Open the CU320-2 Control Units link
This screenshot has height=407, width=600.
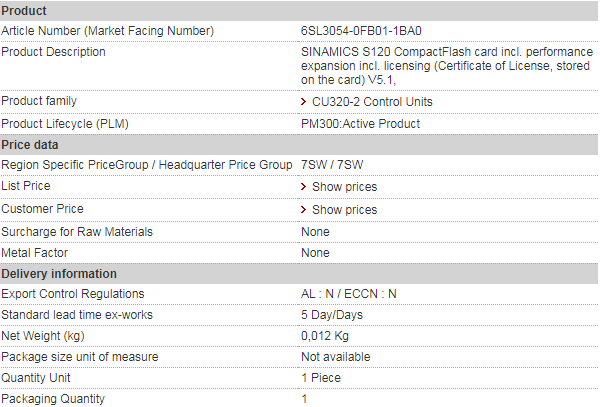pos(372,102)
